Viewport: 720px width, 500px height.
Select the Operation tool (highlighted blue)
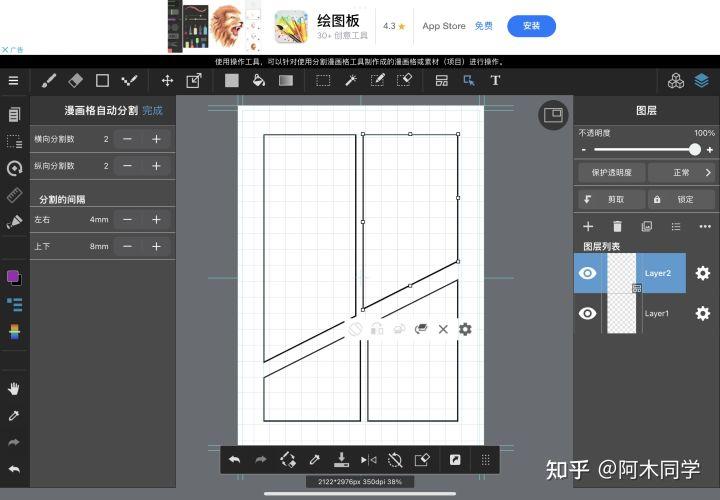pyautogui.click(x=469, y=81)
